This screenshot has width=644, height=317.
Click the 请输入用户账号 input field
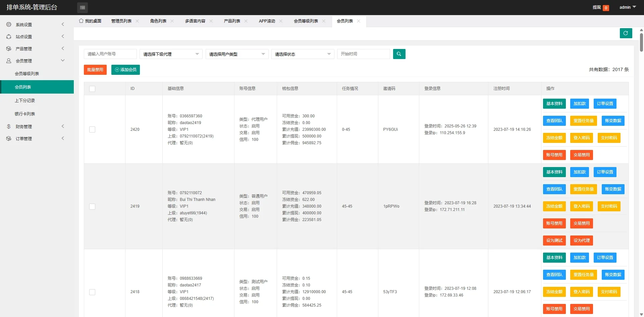point(110,54)
